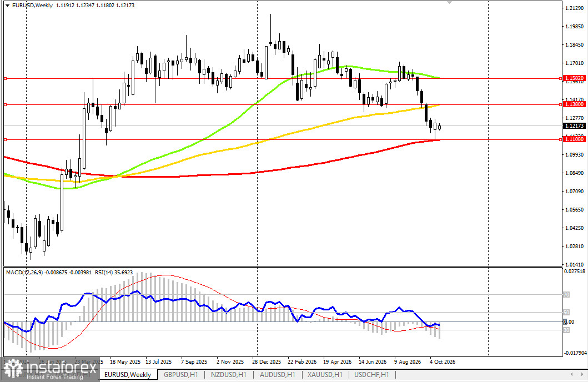This screenshot has height=382, width=588.
Task: Click the 1.02810 price scale label
Action: click(x=574, y=247)
